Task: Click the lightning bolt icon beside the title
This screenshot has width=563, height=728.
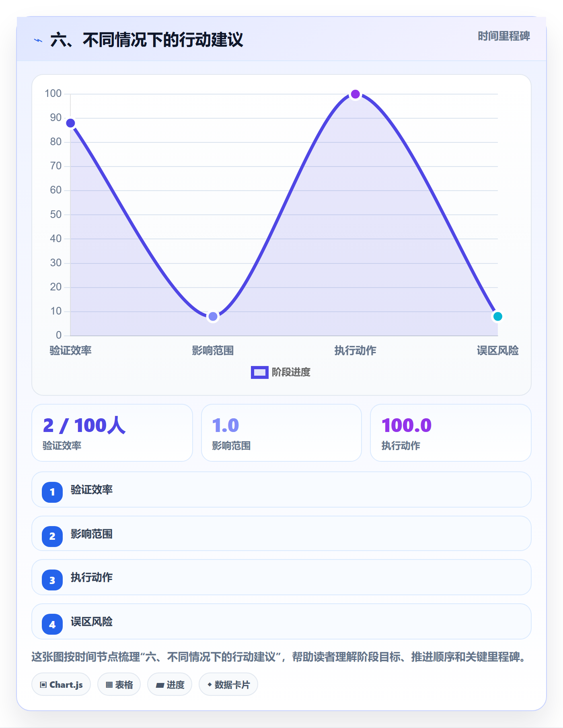Action: point(38,40)
